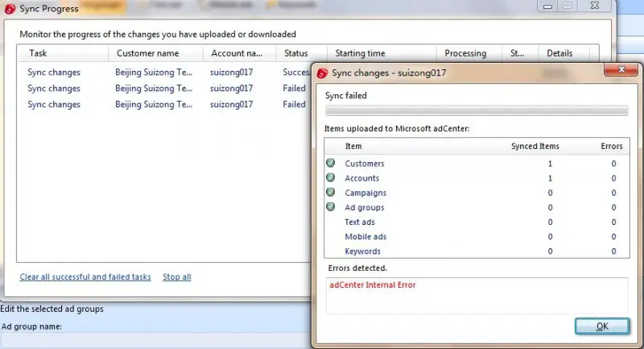This screenshot has width=644, height=349.
Task: Close the Sync Progress window
Action: [595, 6]
